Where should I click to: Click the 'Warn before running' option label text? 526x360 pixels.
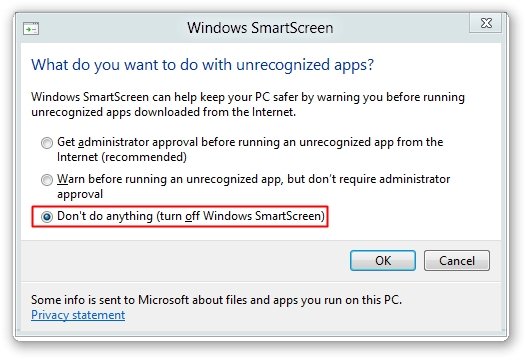(253, 179)
